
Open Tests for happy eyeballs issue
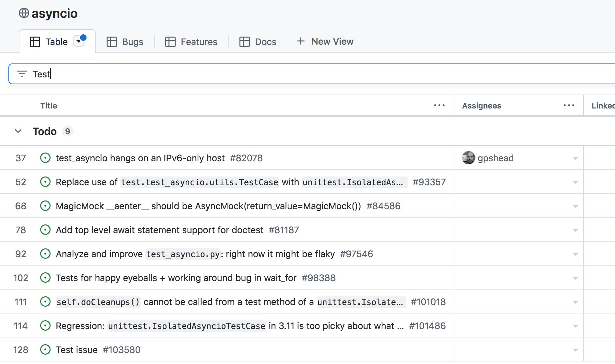coord(176,278)
